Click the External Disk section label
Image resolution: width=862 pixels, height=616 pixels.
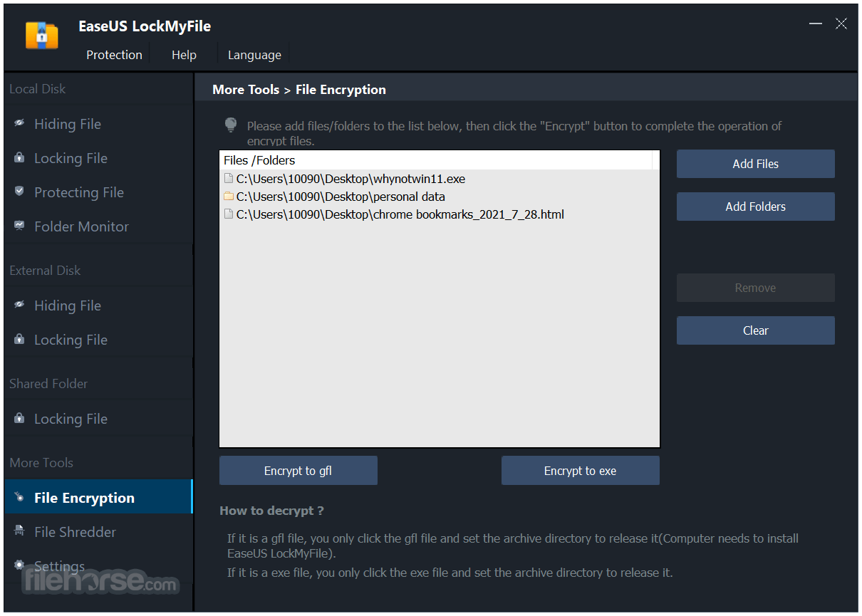pos(45,271)
